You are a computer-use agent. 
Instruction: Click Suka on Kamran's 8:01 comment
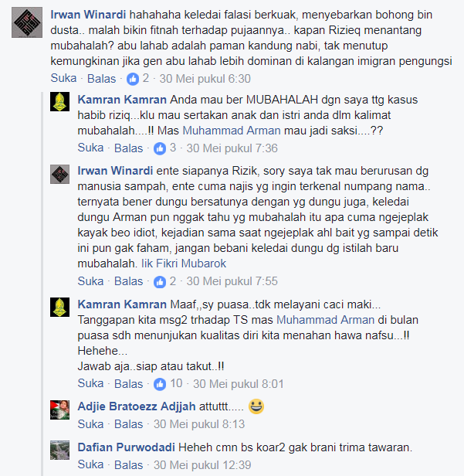pos(90,383)
